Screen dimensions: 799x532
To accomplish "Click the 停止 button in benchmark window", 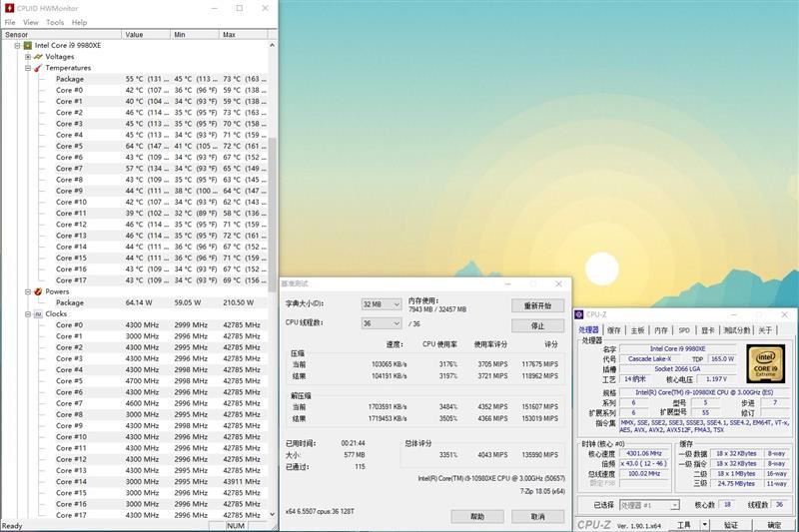I will pos(537,325).
